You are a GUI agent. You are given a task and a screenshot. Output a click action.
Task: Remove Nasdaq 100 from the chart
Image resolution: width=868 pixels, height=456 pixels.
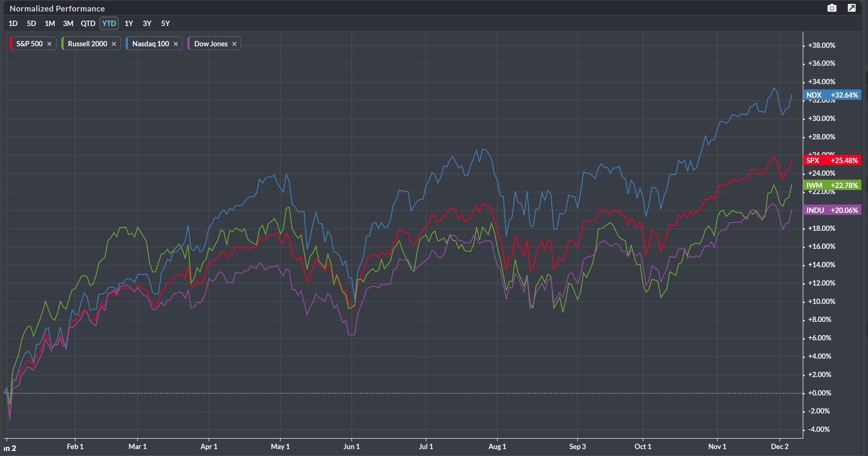pyautogui.click(x=176, y=44)
